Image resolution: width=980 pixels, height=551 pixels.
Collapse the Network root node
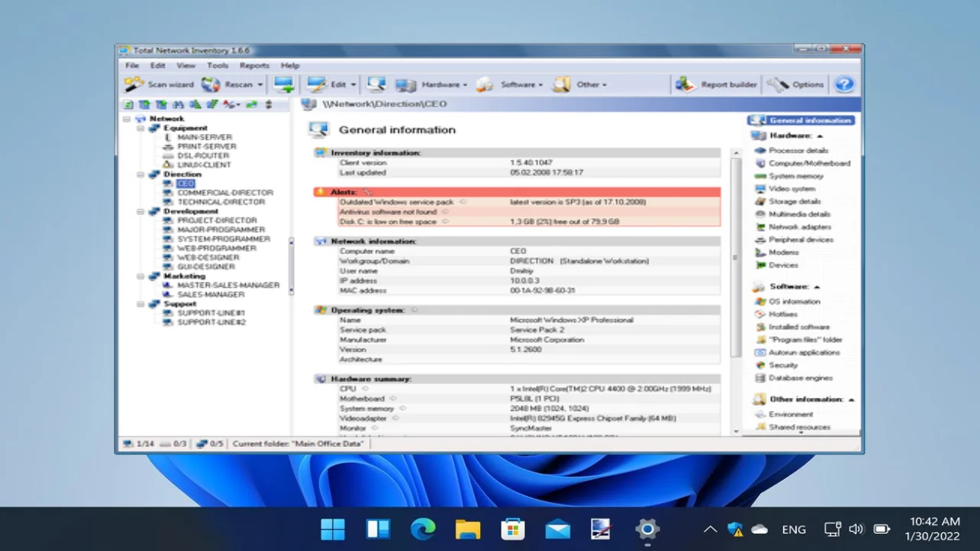(x=127, y=119)
